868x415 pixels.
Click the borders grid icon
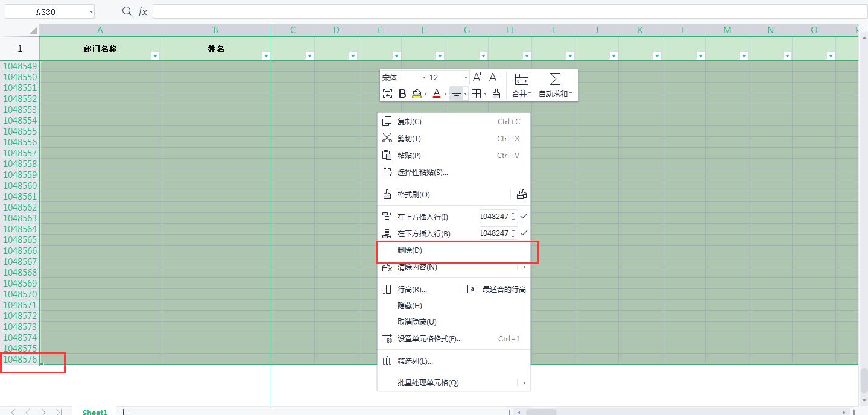coord(476,93)
